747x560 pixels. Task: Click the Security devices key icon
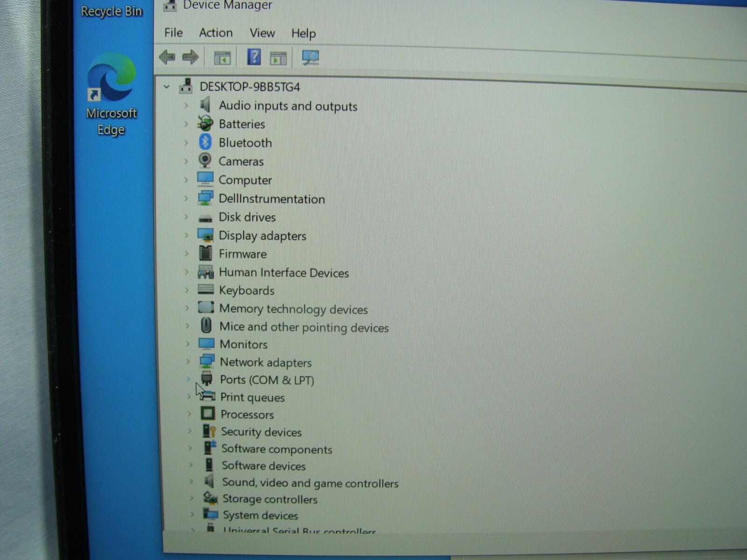[x=209, y=431]
